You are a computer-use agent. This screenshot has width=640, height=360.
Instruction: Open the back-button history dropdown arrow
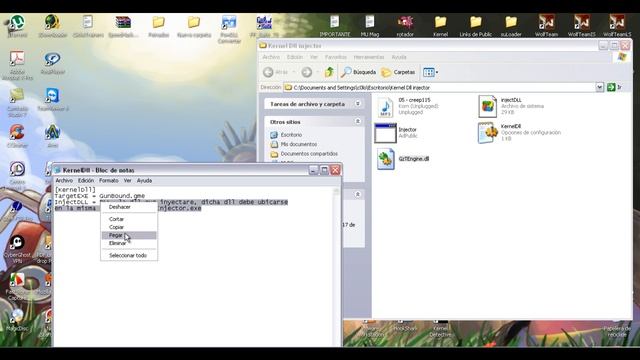click(x=294, y=72)
